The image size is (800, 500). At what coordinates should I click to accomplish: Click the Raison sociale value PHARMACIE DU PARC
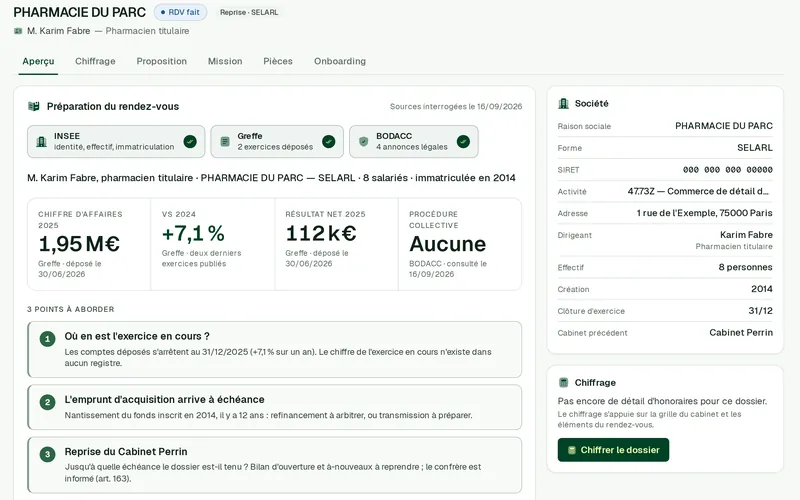coord(723,126)
